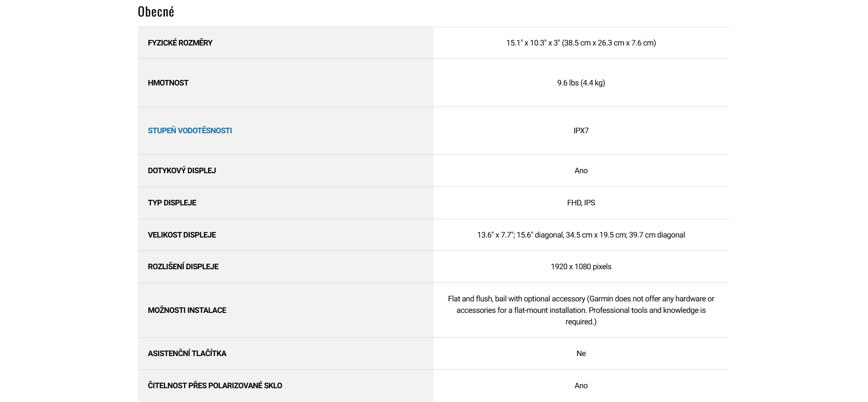Click the IPX7 water rating value

coord(581,130)
